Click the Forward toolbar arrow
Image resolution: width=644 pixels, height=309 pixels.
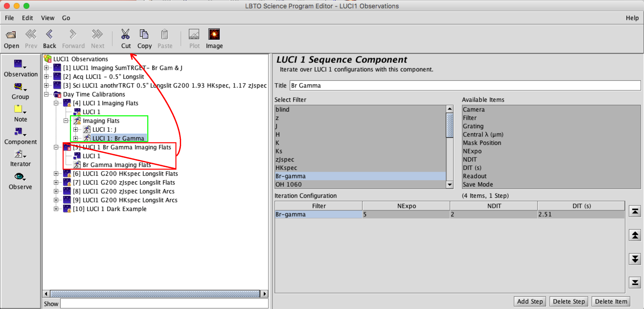pyautogui.click(x=73, y=34)
